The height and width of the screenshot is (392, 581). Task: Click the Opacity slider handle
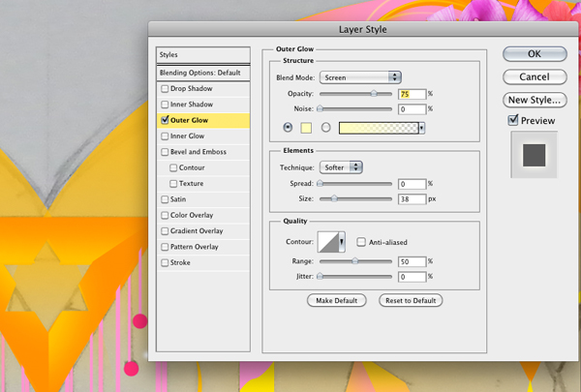[374, 94]
